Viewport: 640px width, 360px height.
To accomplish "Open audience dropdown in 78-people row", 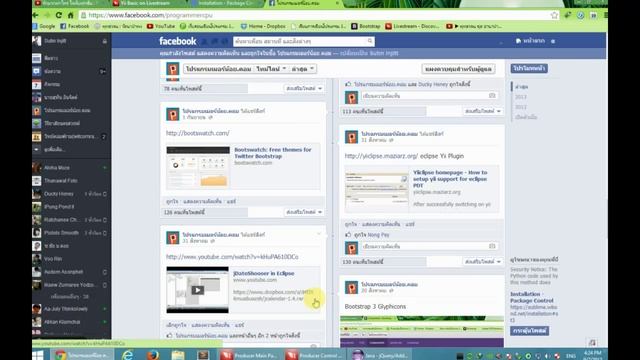I will (x=304, y=88).
